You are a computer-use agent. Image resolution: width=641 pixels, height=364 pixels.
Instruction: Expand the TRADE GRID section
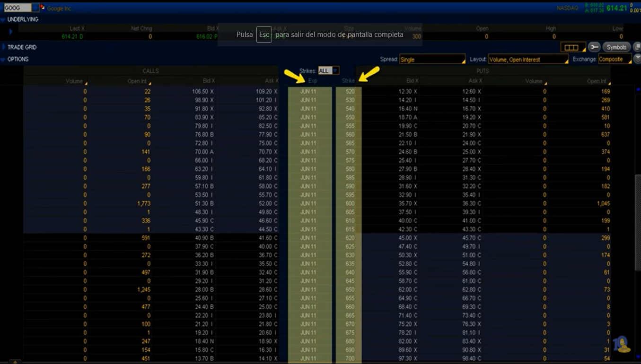(x=3, y=47)
